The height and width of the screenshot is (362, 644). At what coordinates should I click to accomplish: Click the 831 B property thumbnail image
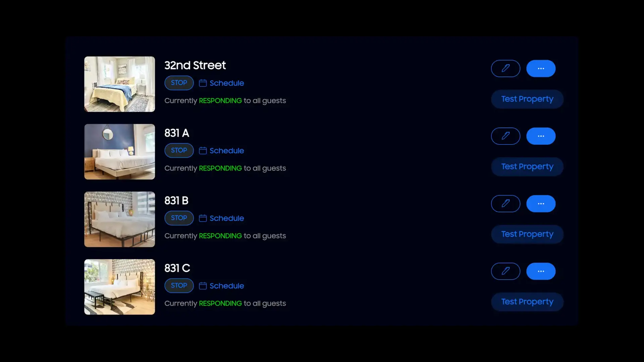(x=119, y=219)
